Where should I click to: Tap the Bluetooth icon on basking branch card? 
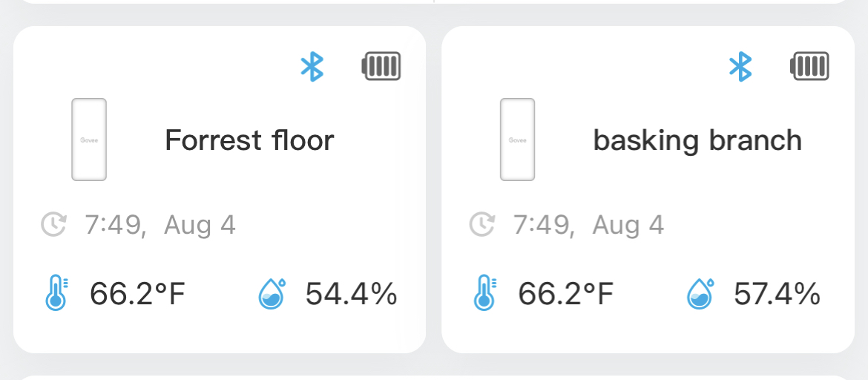(x=740, y=67)
